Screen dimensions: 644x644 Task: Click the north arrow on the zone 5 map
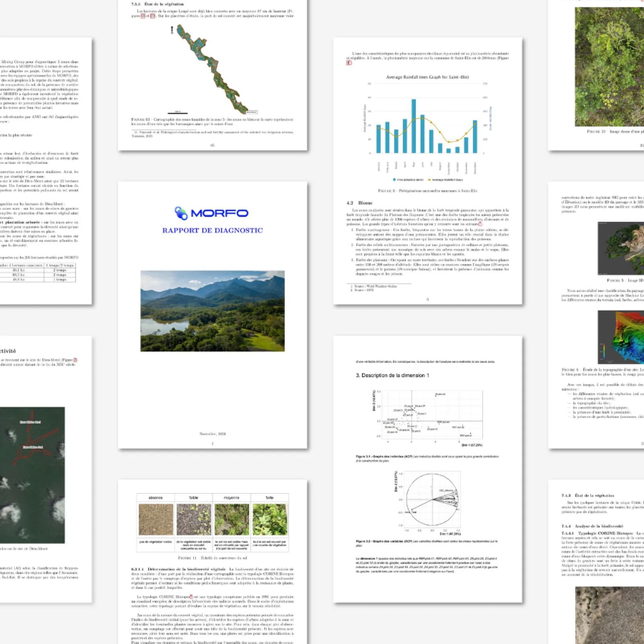coord(172,29)
